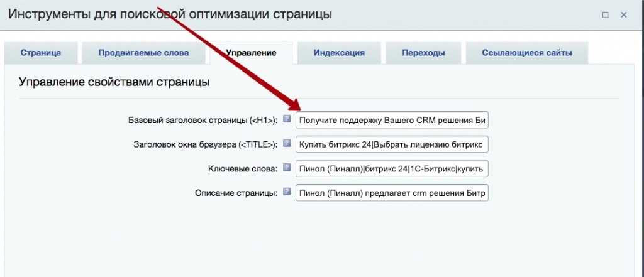644x277 pixels.
Task: Open help icon for browser TITLE field
Action: pos(287,143)
